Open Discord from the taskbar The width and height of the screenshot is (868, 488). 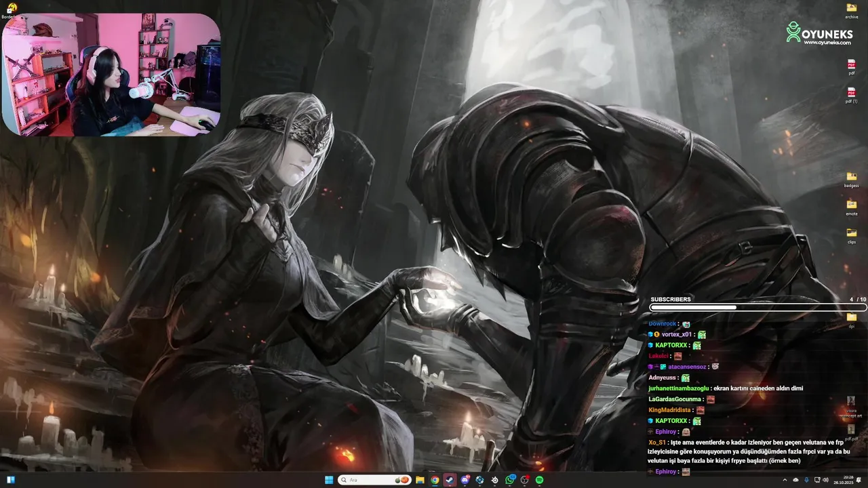click(x=465, y=480)
